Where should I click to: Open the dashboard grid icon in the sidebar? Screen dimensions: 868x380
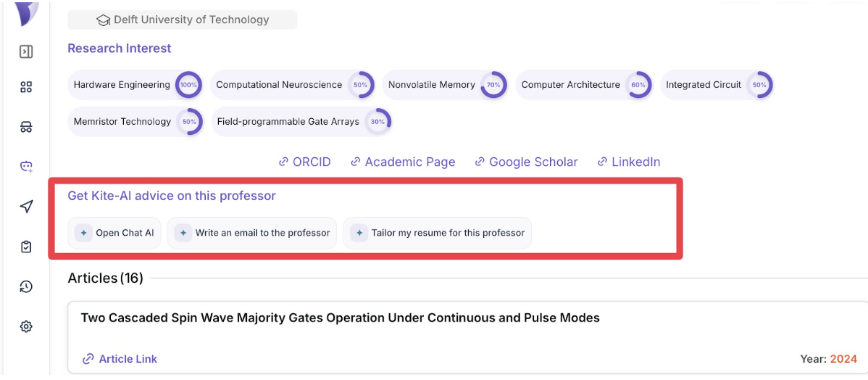[x=26, y=87]
